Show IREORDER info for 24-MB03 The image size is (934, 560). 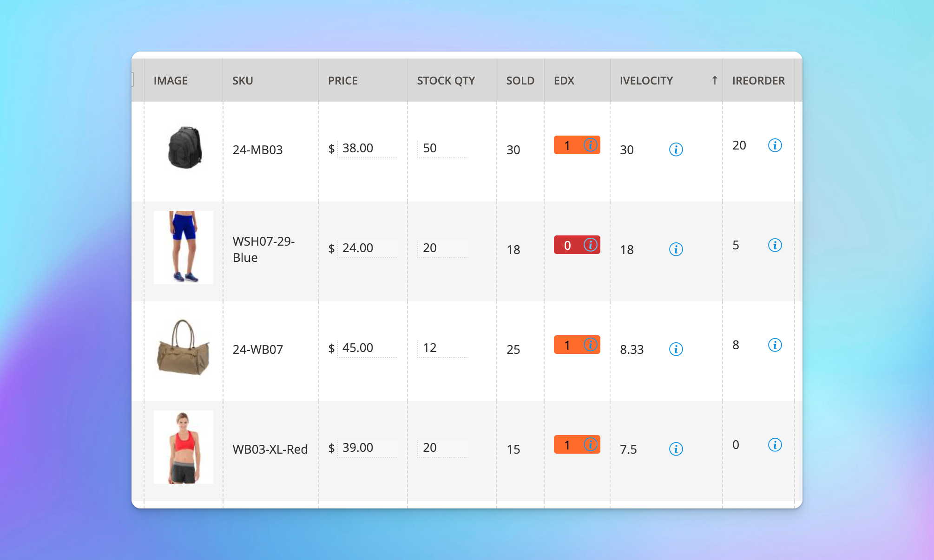tap(775, 145)
